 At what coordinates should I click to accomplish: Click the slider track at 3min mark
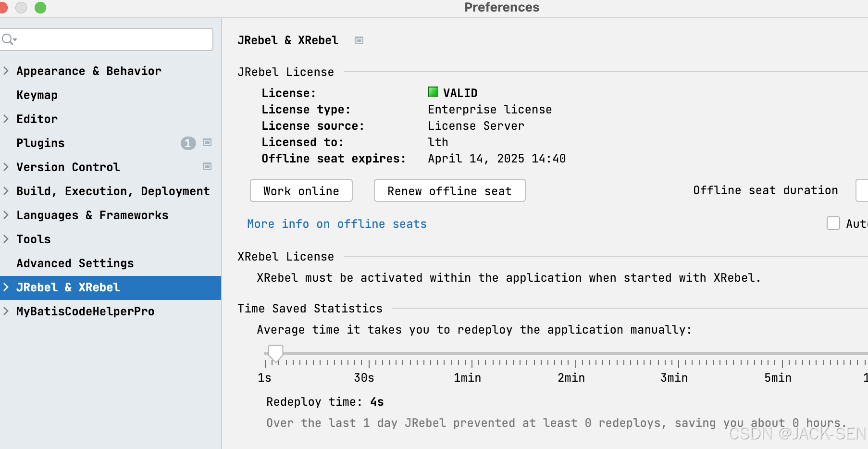(679, 353)
